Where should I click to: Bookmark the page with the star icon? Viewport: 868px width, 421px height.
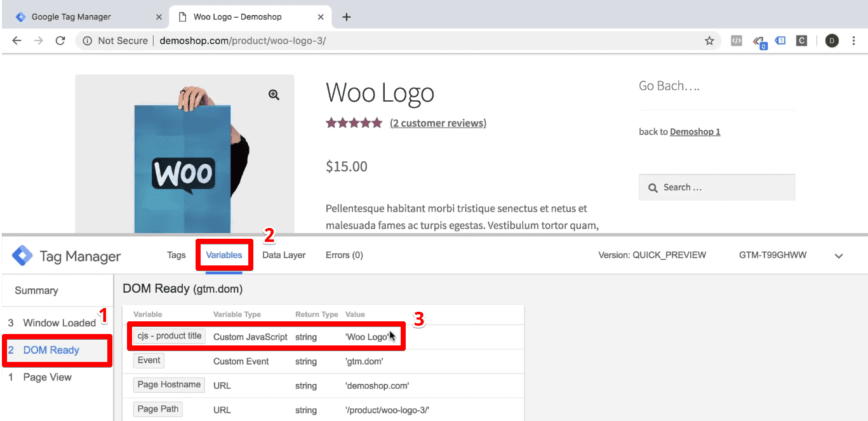click(x=709, y=40)
